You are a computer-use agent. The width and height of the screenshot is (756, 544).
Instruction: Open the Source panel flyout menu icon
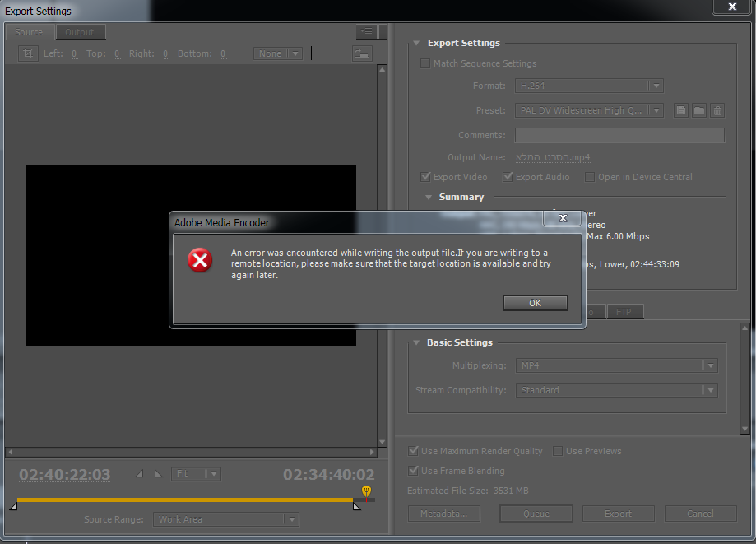coord(366,32)
